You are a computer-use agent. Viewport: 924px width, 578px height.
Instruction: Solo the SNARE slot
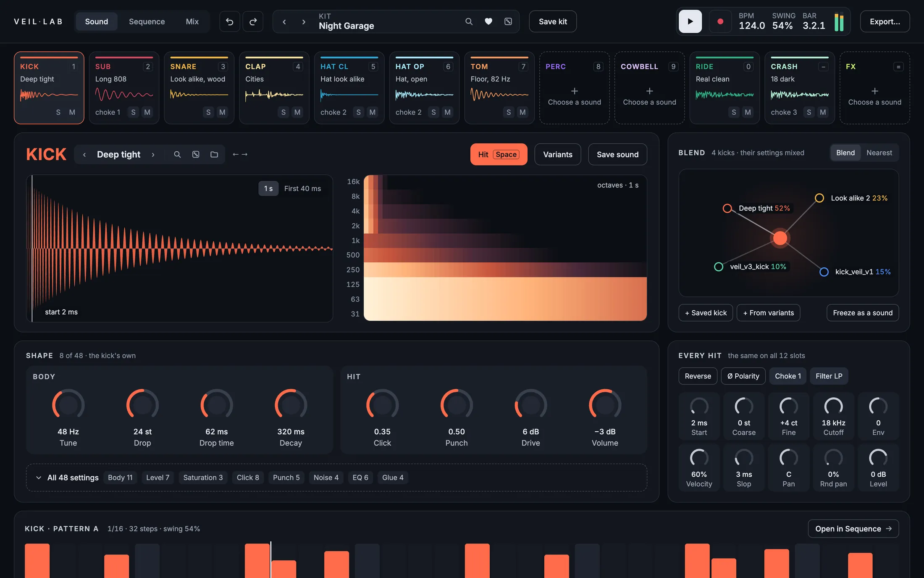click(x=208, y=112)
